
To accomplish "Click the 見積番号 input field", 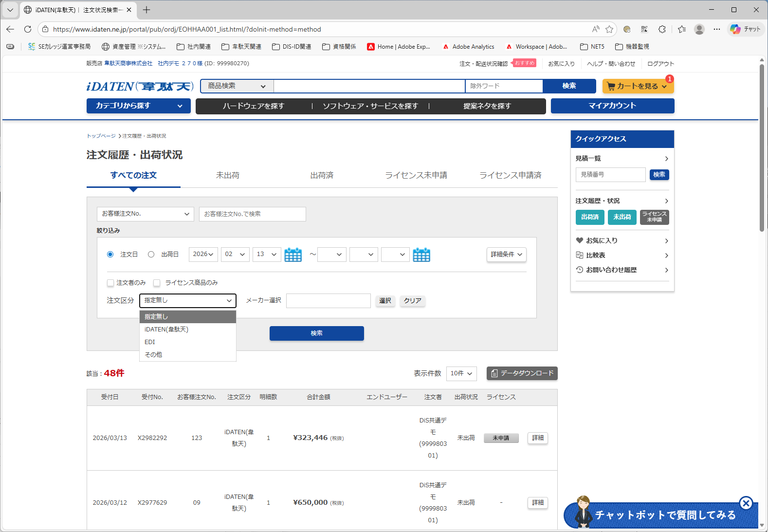I will pyautogui.click(x=610, y=175).
